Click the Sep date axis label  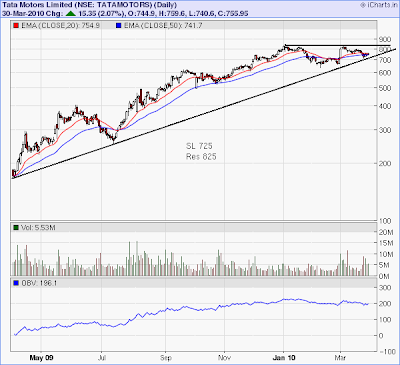tap(166, 358)
